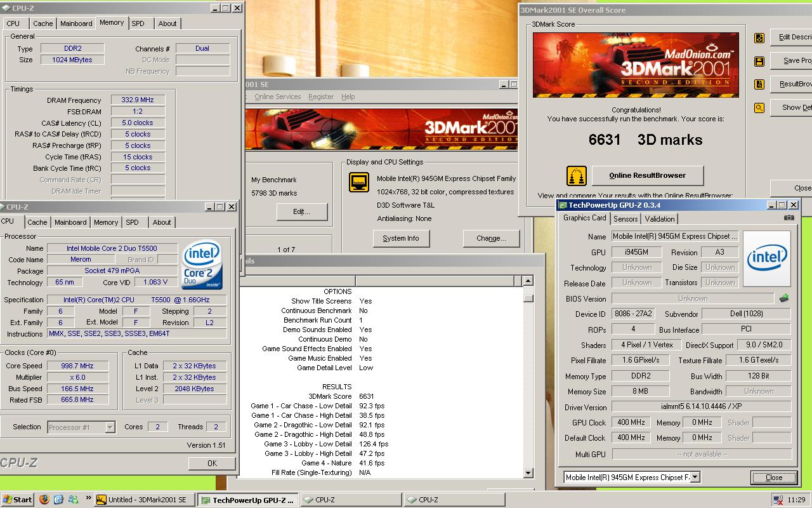
Task: Open the About tab in the top CPU-Z window
Action: tap(167, 23)
